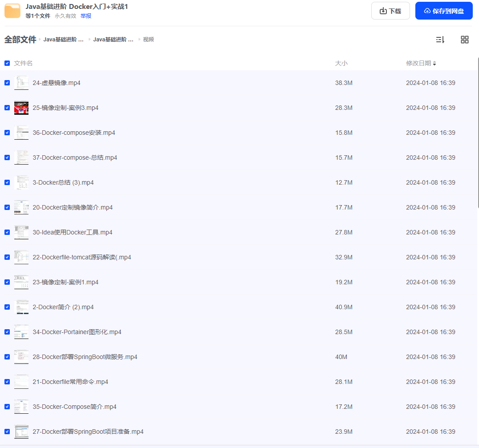Screen dimensions: 479x448
Task: Open thumbnail of 23-镜像定制-案例1.mp4
Action: [x=21, y=282]
